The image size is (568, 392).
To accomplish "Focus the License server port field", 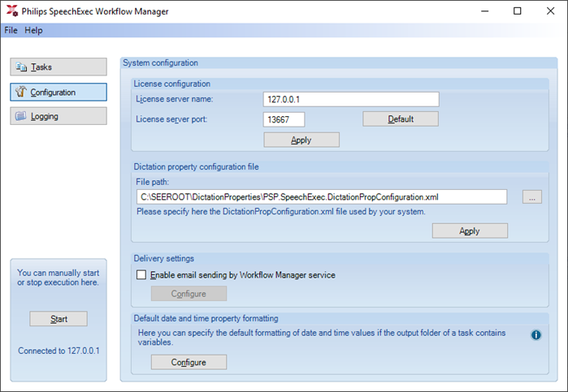I will pos(284,119).
